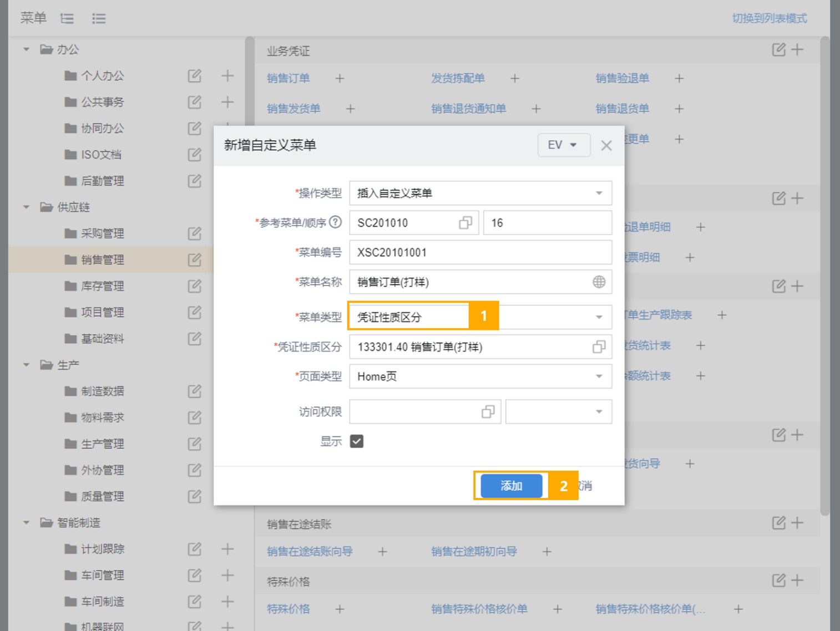This screenshot has width=840, height=631.
Task: Edit the 销售管理 folder
Action: point(194,259)
